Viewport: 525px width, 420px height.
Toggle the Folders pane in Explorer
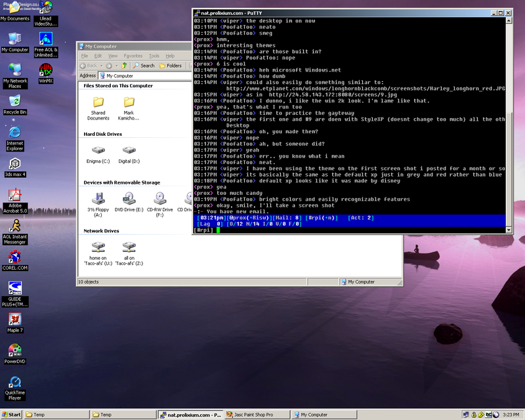[x=170, y=66]
